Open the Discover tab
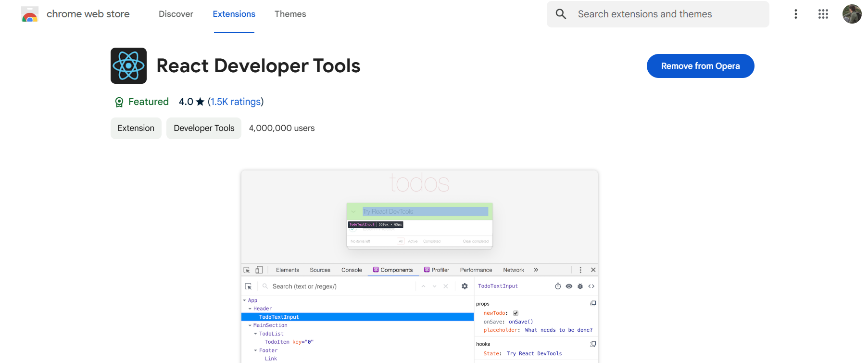Image resolution: width=868 pixels, height=363 pixels. (x=176, y=14)
